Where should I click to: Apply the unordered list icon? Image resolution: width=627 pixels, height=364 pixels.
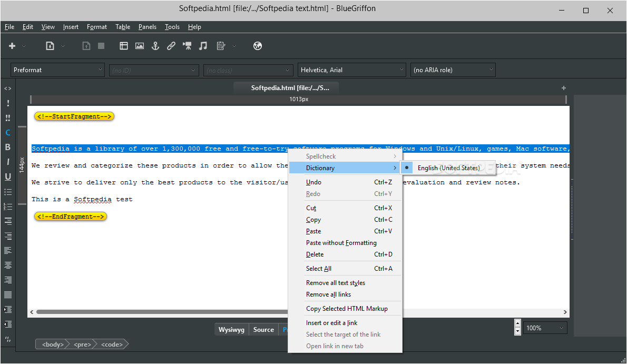7,192
